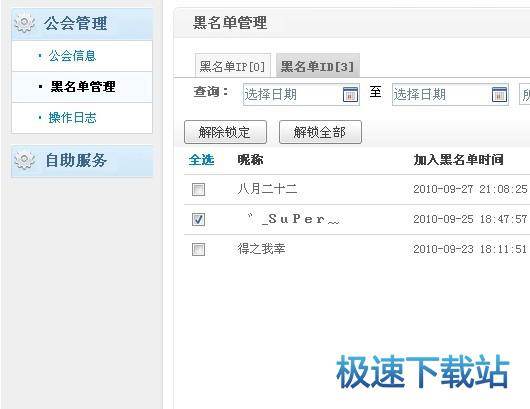Click the 解除锁定 button
530x409 pixels.
pos(225,132)
